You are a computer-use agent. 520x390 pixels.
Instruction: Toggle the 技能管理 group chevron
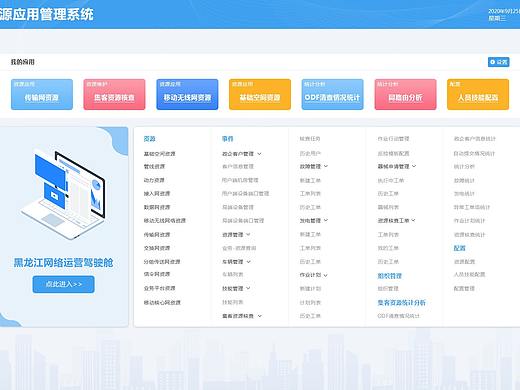(248, 288)
